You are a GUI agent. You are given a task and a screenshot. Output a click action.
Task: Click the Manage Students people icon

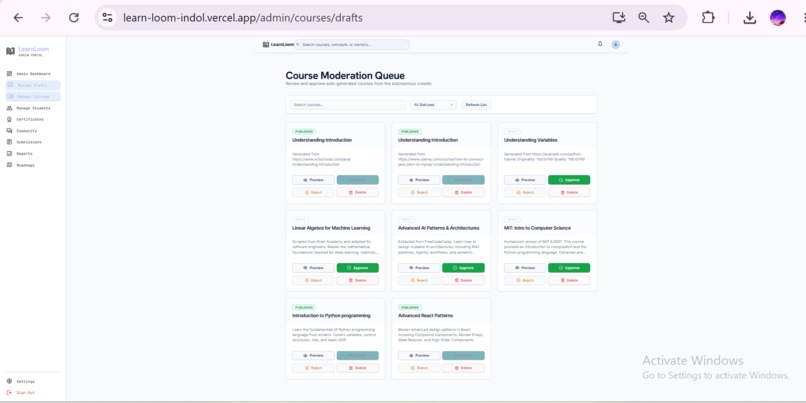[x=9, y=108]
